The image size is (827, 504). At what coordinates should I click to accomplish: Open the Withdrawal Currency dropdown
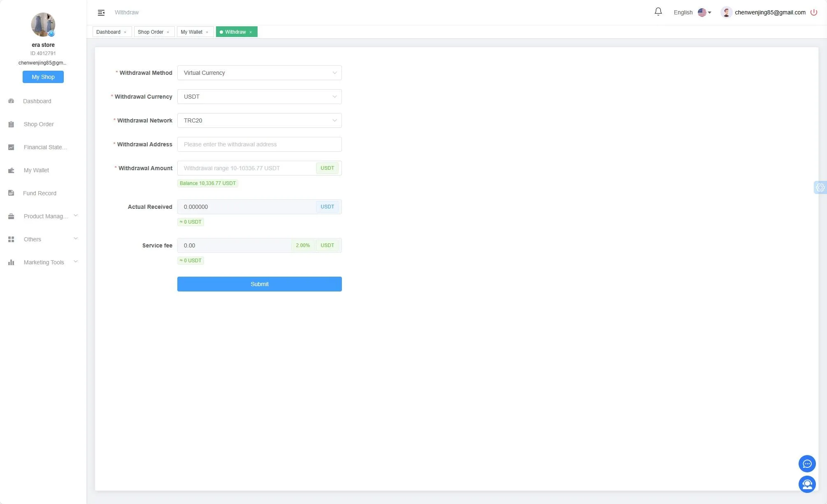pos(259,97)
